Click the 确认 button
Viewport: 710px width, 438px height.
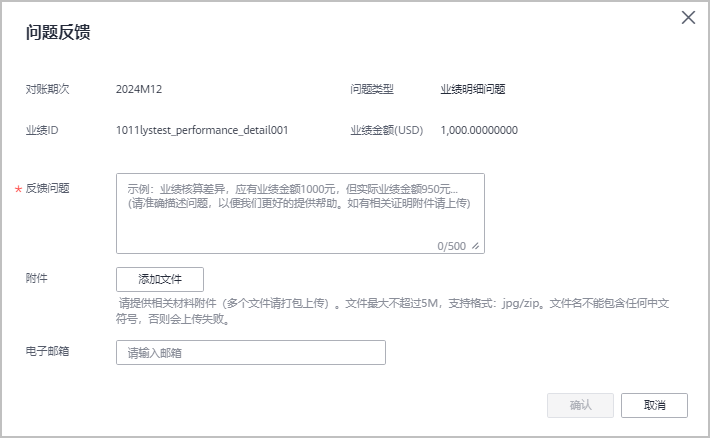[x=580, y=405]
